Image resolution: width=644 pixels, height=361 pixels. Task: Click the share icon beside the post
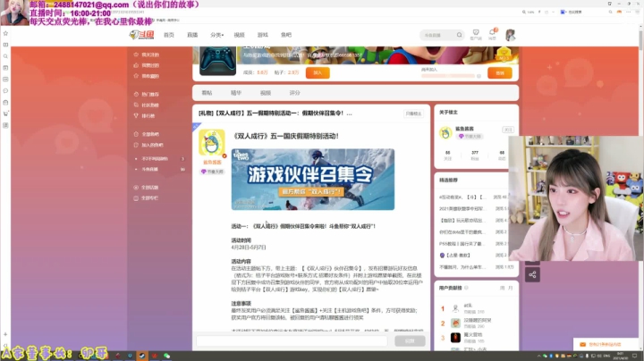click(x=532, y=275)
